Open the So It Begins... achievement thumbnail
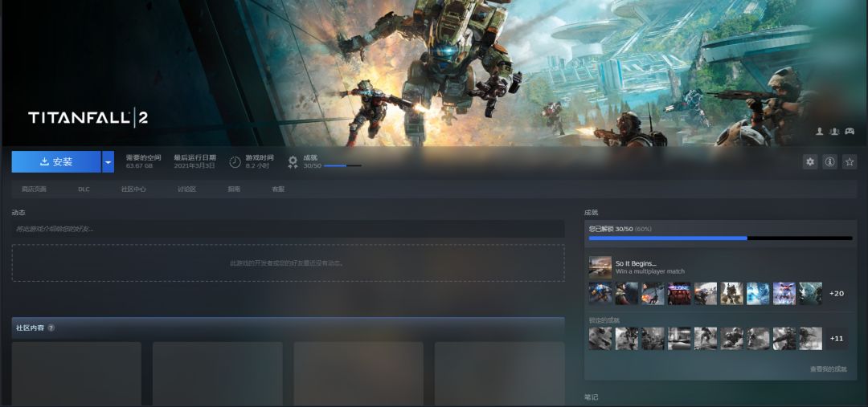Screen dimensions: 868x407 pos(600,267)
